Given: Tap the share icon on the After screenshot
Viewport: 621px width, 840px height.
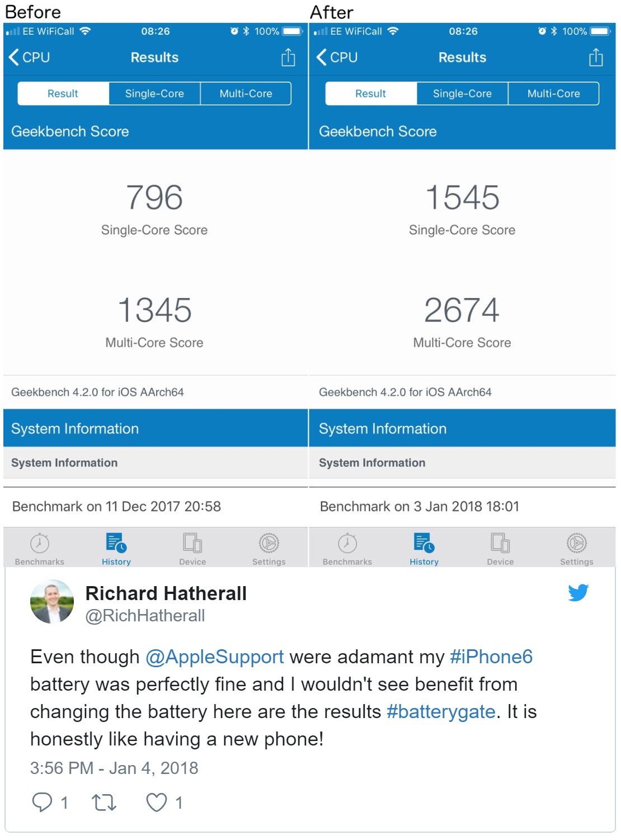Looking at the screenshot, I should (596, 57).
